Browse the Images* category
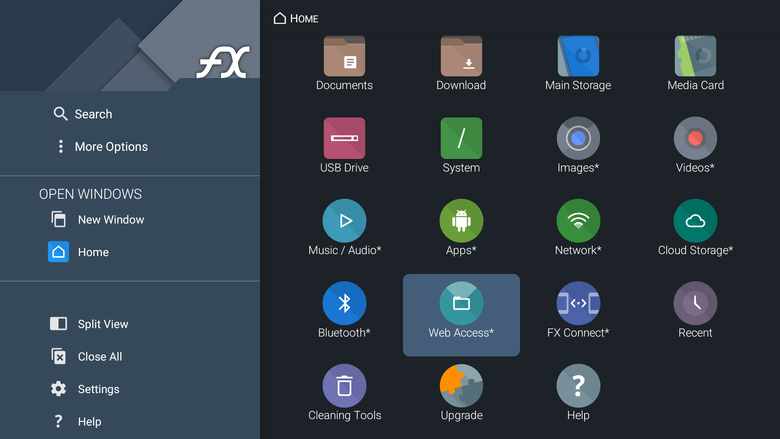This screenshot has width=780, height=439. point(578,146)
